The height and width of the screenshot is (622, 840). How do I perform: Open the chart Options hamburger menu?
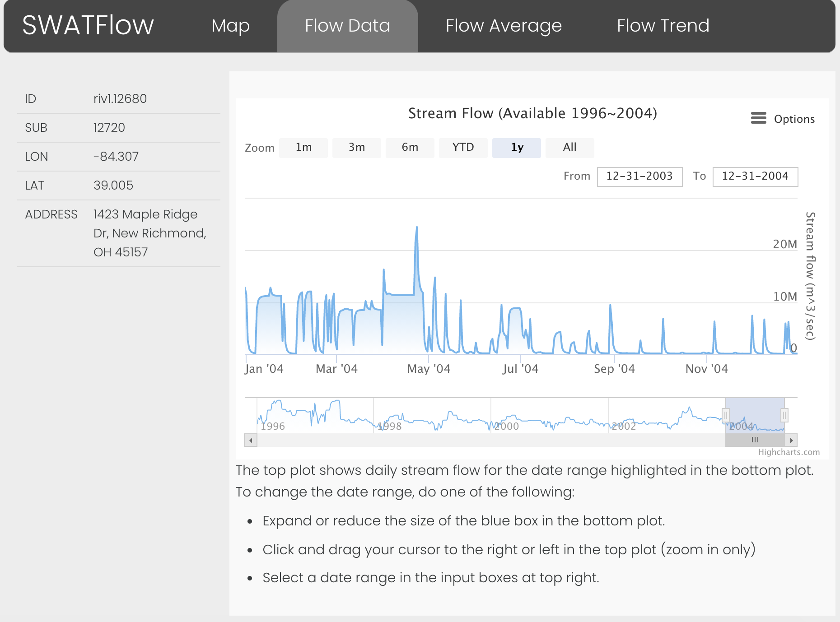click(759, 118)
